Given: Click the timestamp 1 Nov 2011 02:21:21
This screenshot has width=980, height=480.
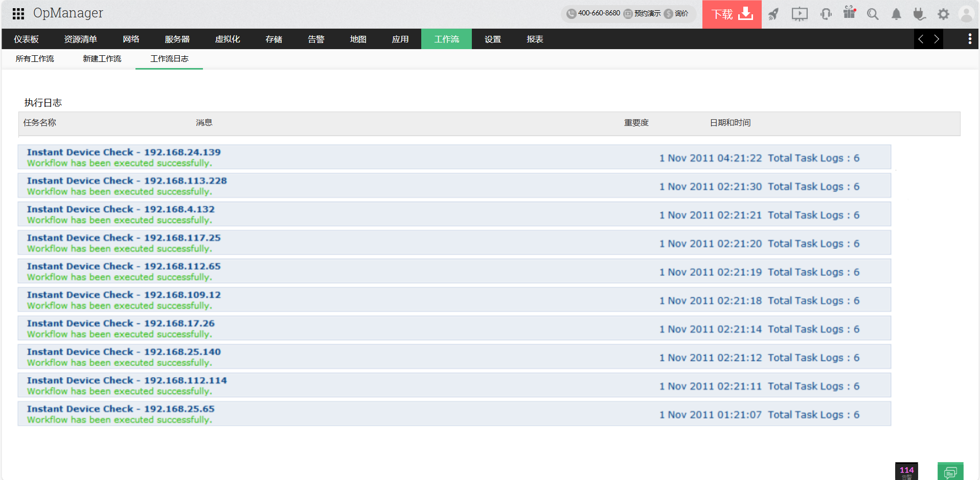Looking at the screenshot, I should [711, 215].
